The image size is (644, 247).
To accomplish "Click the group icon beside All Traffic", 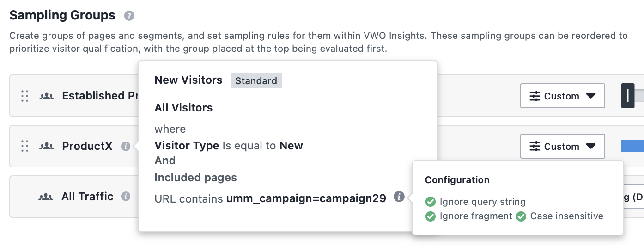I will (x=45, y=197).
